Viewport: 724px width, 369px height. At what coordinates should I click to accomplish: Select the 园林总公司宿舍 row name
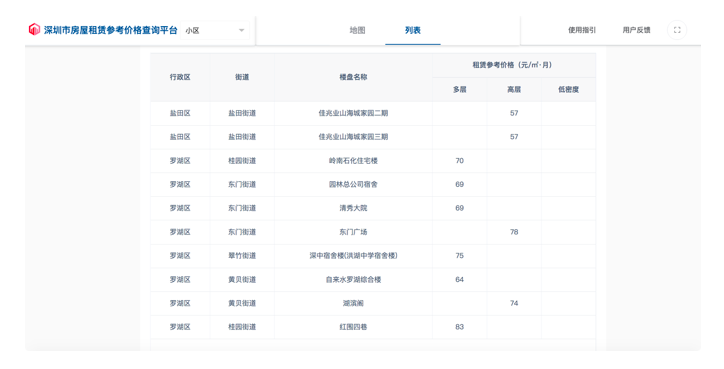353,184
